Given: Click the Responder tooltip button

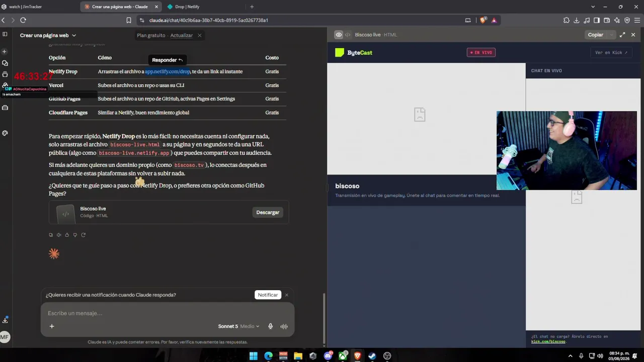Looking at the screenshot, I should coord(168,60).
